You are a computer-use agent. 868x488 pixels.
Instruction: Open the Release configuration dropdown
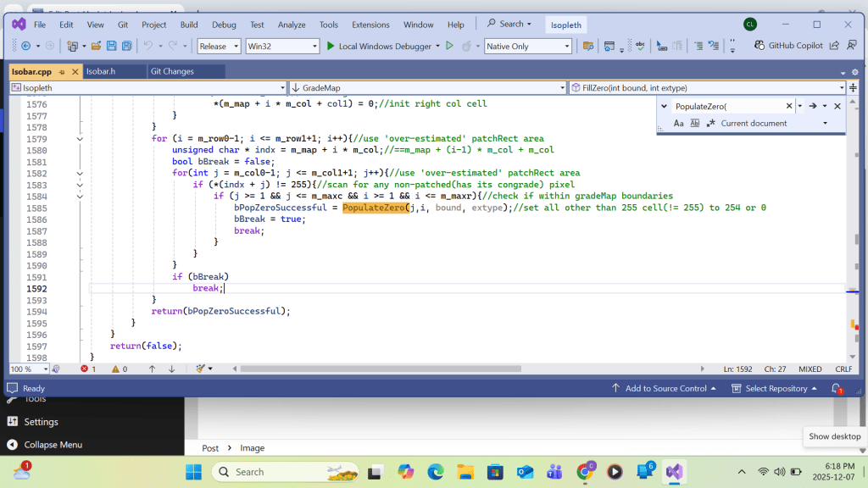(x=219, y=46)
